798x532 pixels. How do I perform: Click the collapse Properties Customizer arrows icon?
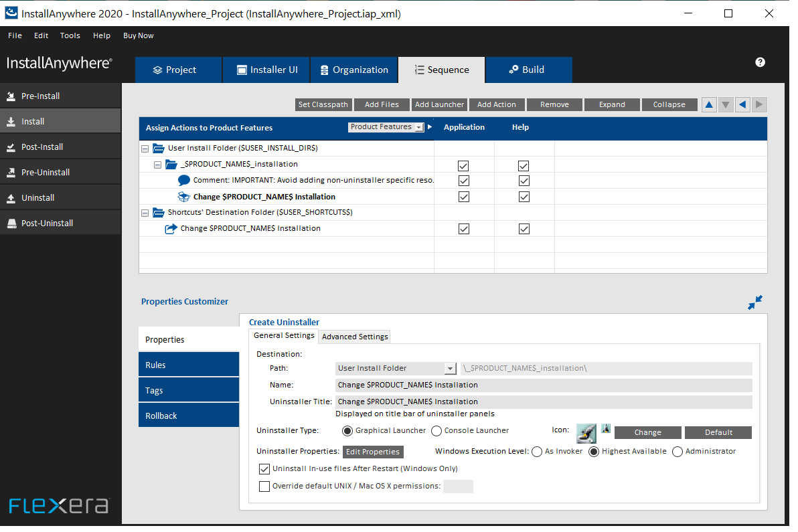[x=754, y=302]
